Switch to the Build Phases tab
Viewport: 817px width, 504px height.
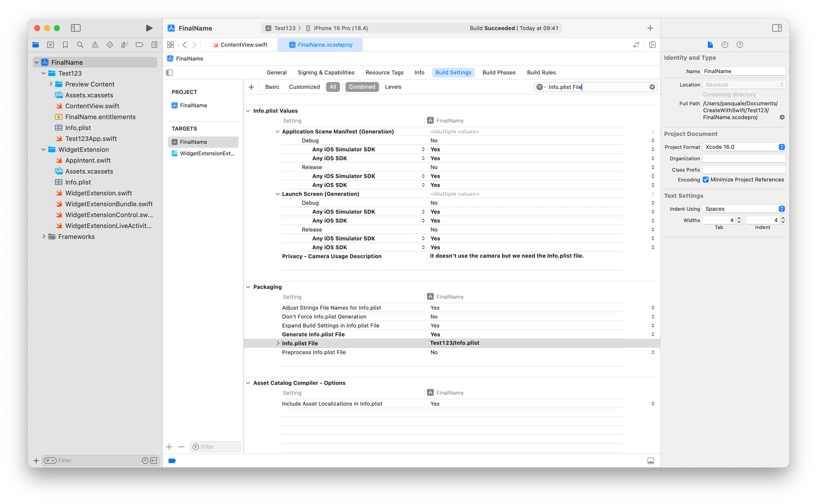tap(499, 73)
